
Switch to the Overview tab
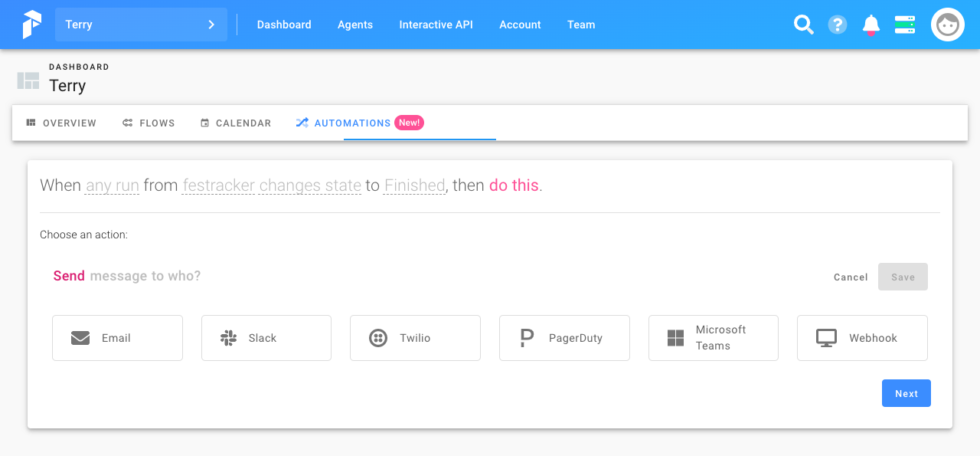(x=61, y=123)
